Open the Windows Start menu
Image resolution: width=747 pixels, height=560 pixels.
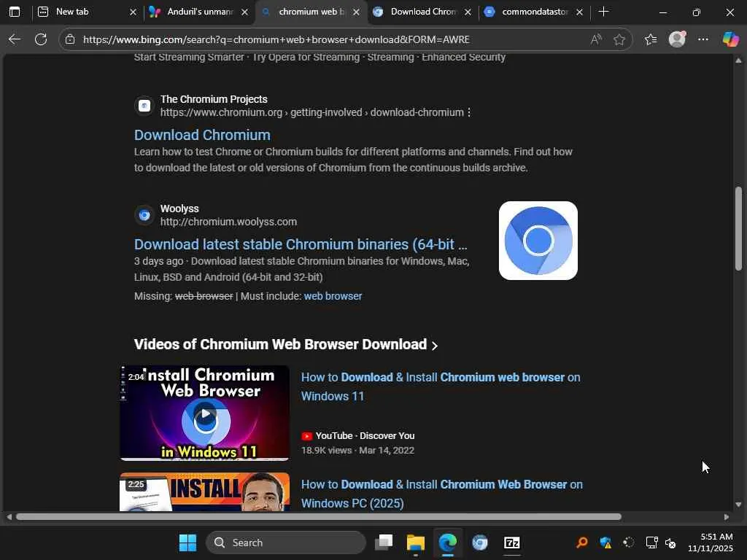(187, 542)
